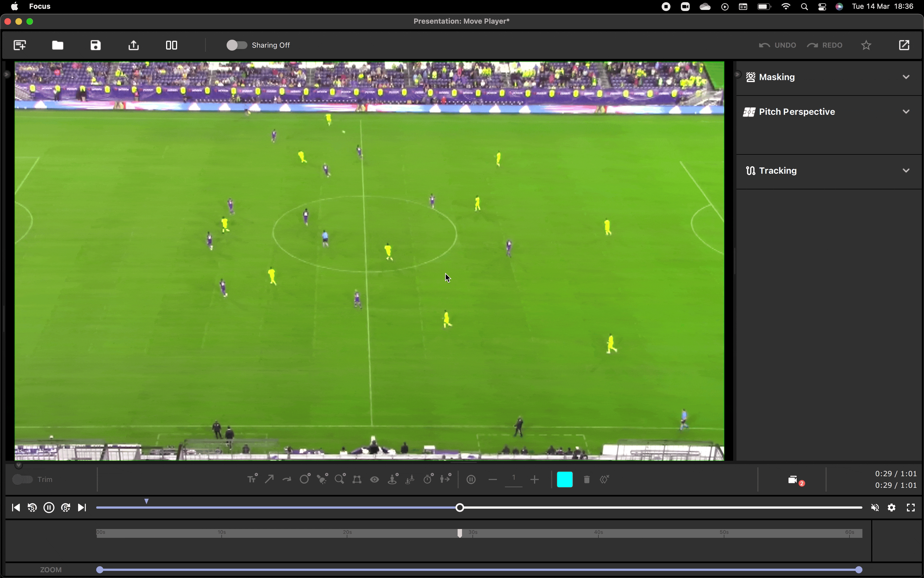Select the straight Arrow drawing tool

pyautogui.click(x=269, y=479)
